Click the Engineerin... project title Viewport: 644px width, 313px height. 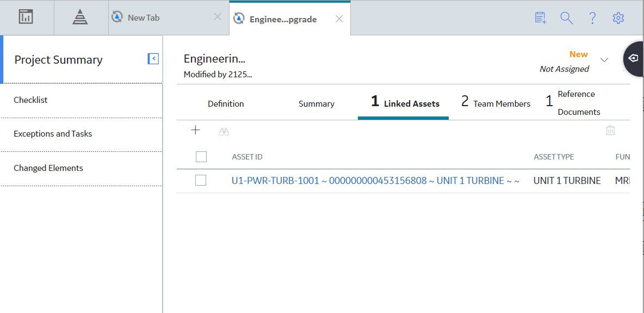pyautogui.click(x=214, y=59)
